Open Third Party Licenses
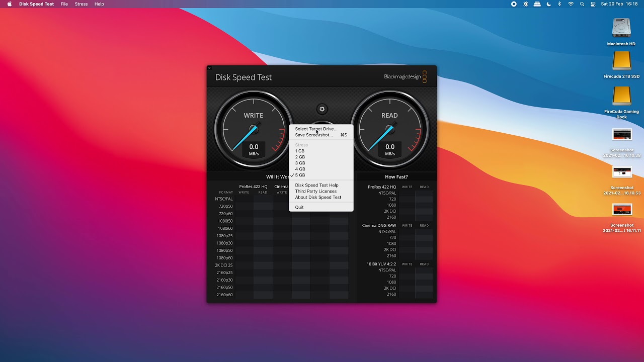Image resolution: width=644 pixels, height=362 pixels. (321, 191)
